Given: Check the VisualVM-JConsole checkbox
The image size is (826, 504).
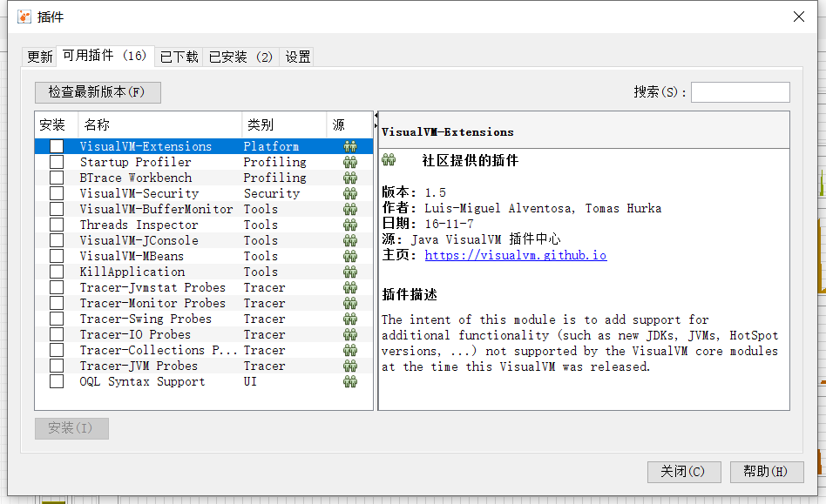Looking at the screenshot, I should click(x=57, y=240).
